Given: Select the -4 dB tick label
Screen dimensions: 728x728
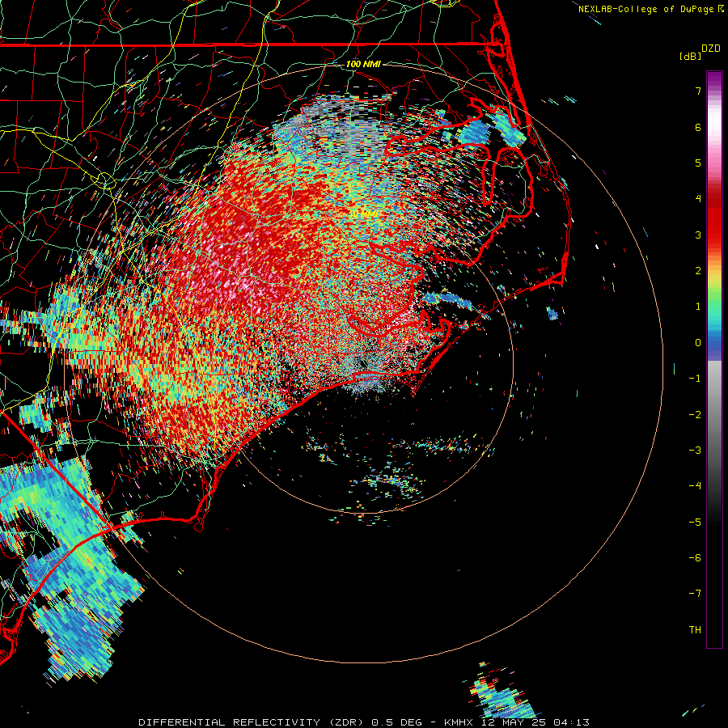Looking at the screenshot, I should click(695, 486).
